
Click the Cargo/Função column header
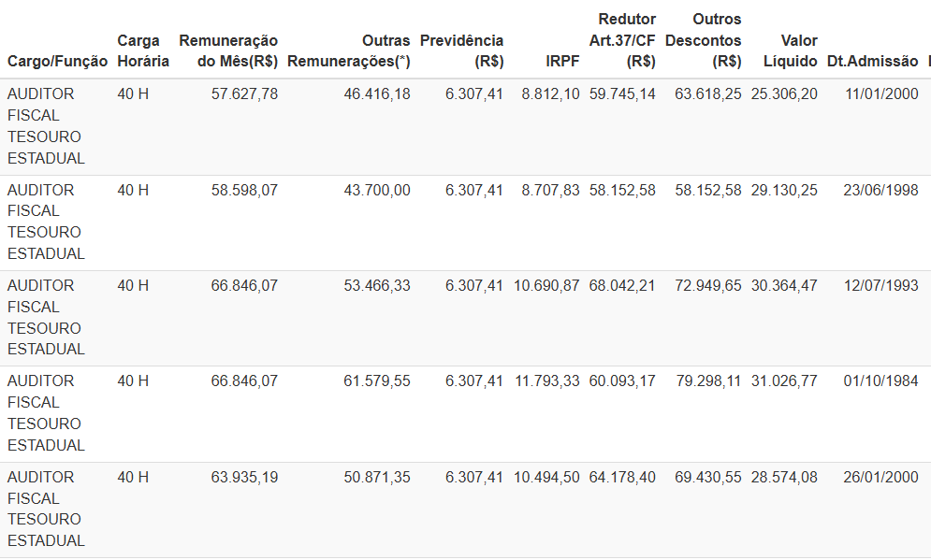pyautogui.click(x=57, y=62)
